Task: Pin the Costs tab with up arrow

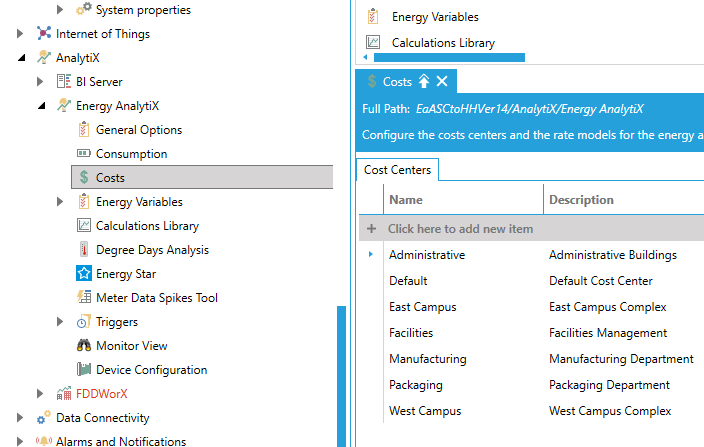Action: click(x=423, y=81)
